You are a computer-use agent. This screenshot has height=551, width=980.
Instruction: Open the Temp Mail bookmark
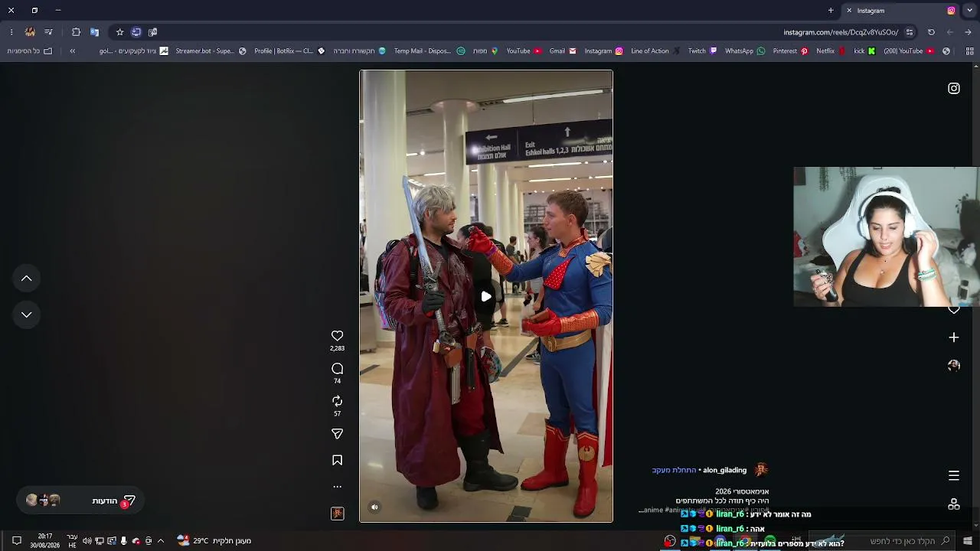point(430,51)
